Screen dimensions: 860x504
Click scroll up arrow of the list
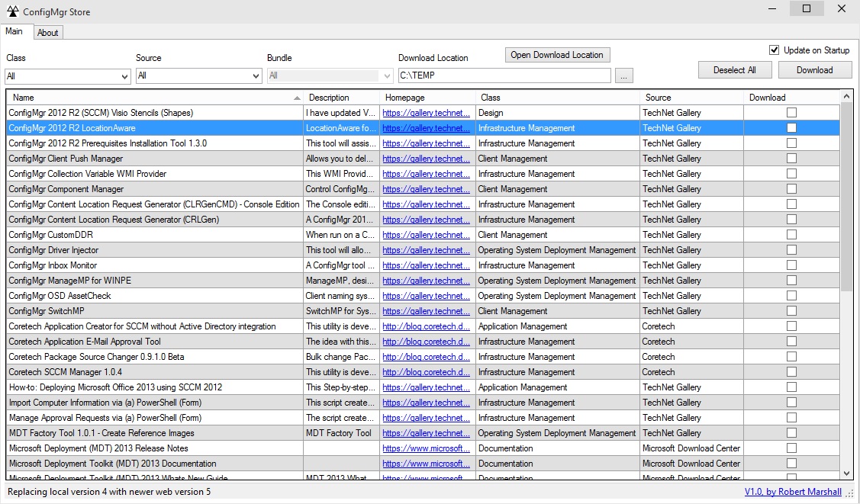(x=847, y=97)
